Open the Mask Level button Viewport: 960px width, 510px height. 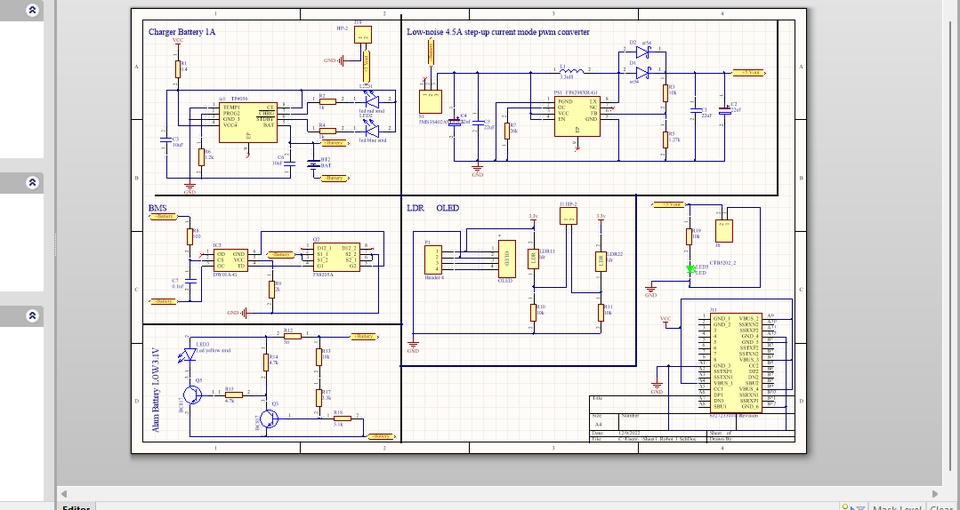pos(896,508)
